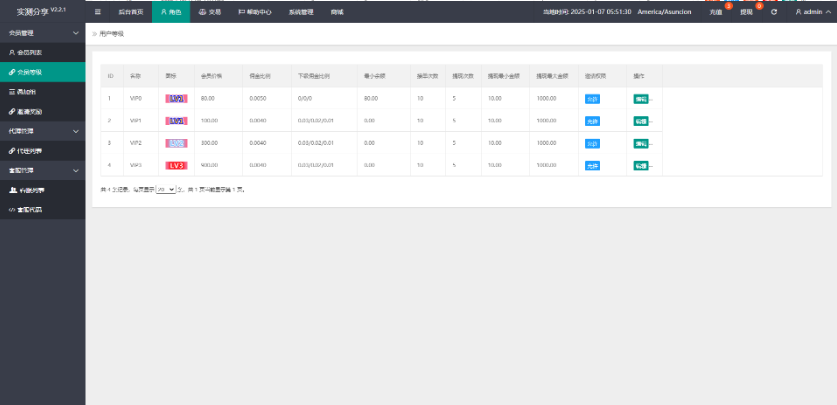
Task: Click the green edit button for VIP2
Action: [x=641, y=144]
